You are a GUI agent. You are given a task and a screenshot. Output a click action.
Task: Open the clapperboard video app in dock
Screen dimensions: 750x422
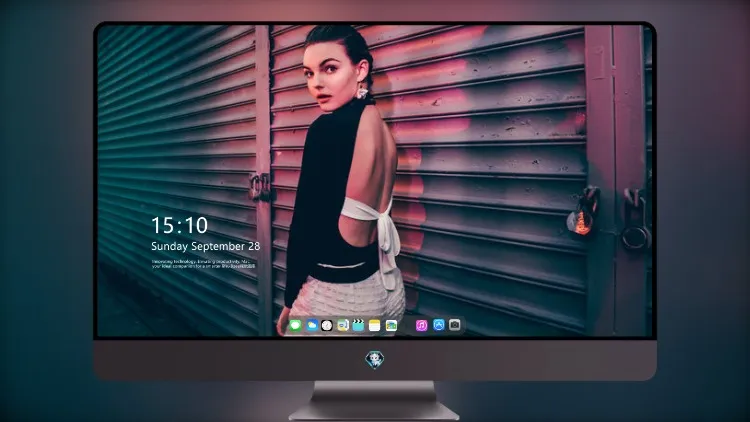(x=358, y=325)
